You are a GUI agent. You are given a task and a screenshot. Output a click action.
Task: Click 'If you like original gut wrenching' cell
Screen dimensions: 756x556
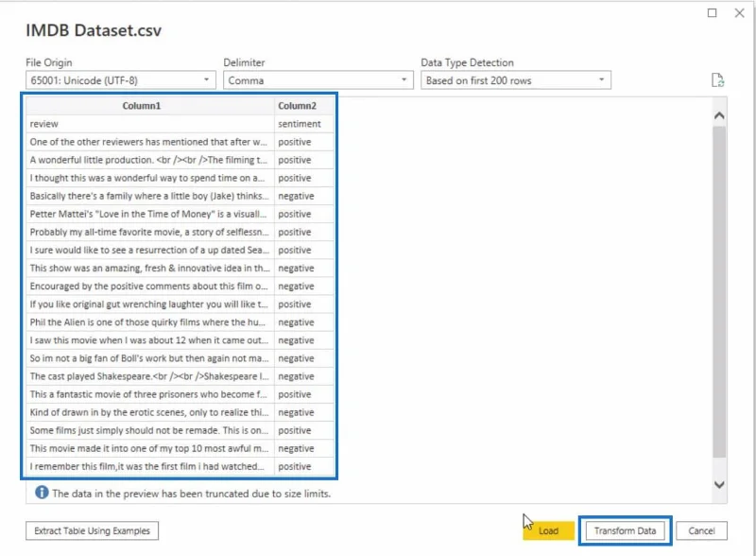[x=150, y=304]
